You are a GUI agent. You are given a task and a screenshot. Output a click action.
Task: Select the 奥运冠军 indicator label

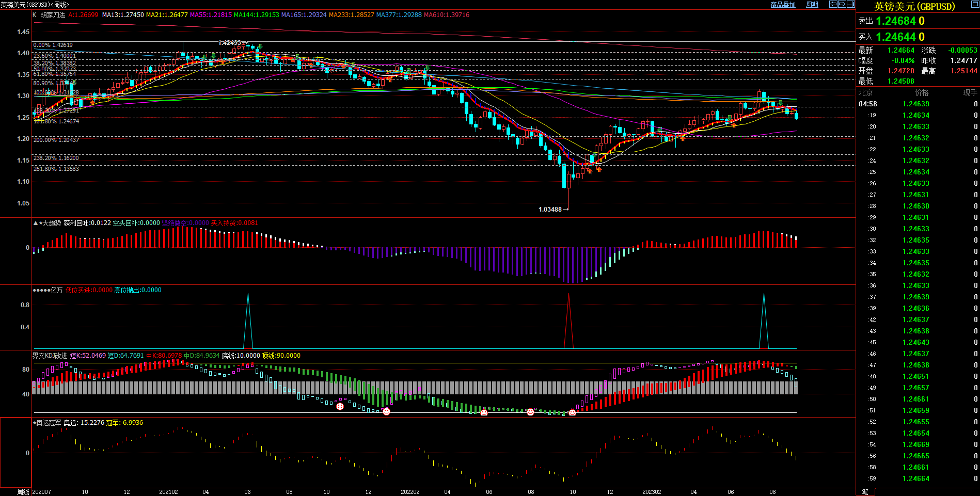click(49, 423)
